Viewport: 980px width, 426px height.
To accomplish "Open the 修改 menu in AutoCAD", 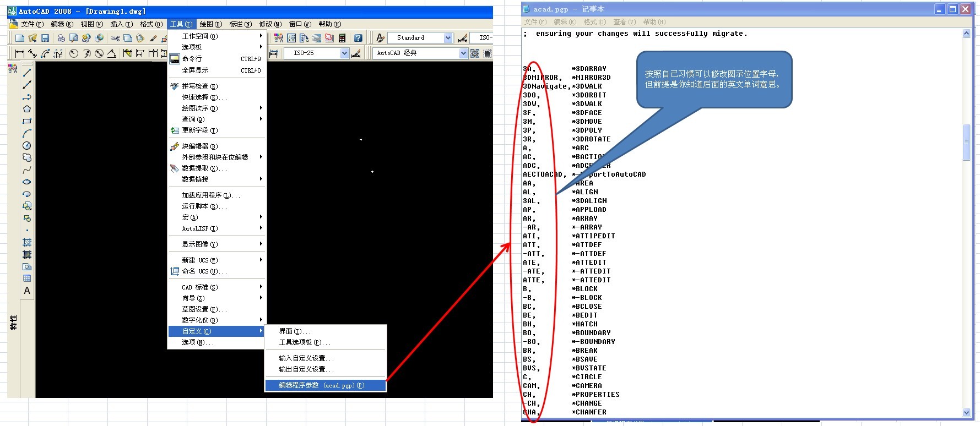I will [x=270, y=24].
